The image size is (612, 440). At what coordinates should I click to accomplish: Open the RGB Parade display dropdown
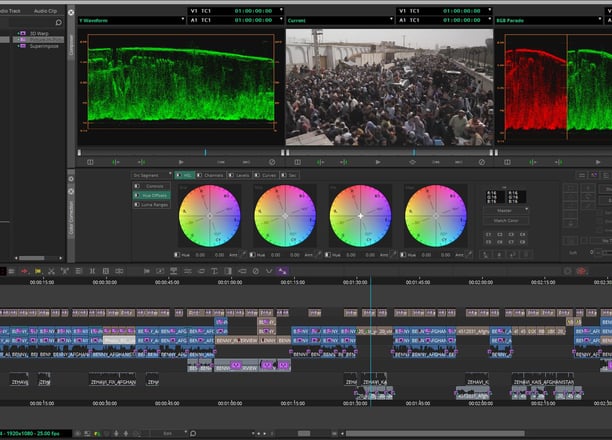[x=550, y=19]
